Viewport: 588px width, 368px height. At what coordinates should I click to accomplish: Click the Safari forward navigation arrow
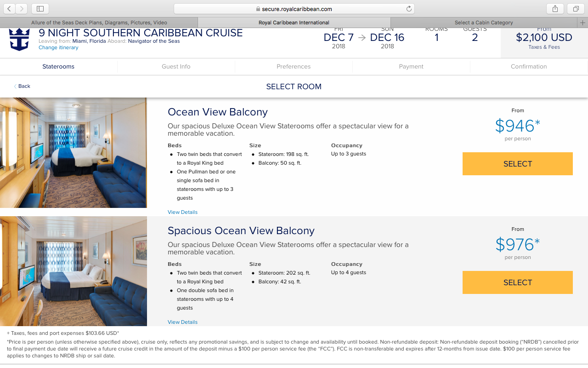[x=22, y=9]
